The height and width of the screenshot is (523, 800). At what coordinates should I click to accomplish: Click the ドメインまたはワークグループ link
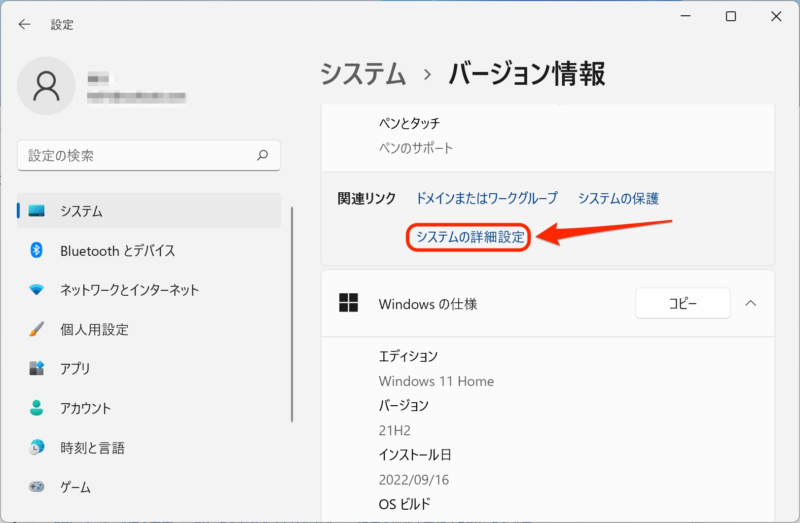[x=487, y=198]
